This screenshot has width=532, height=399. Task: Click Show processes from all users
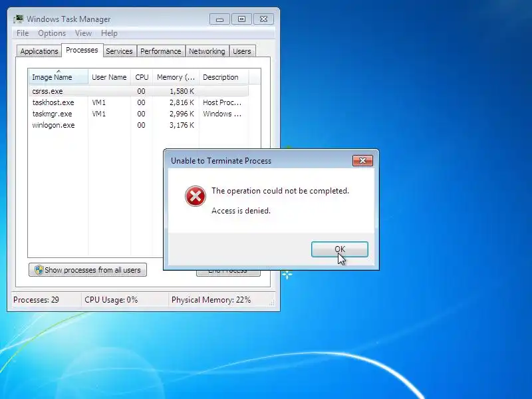pos(88,270)
